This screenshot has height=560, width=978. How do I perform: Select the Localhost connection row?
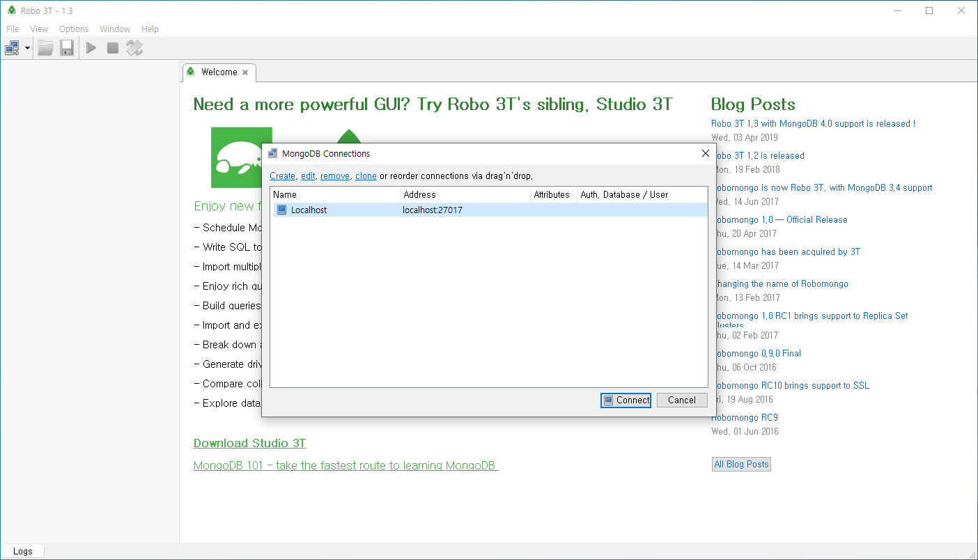click(489, 210)
